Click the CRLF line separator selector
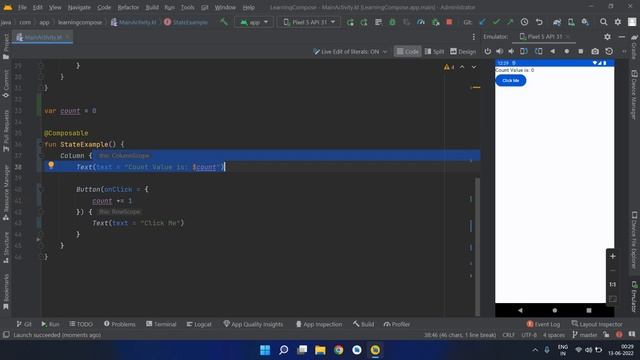Viewport: 640px width, 360px height. tap(508, 335)
